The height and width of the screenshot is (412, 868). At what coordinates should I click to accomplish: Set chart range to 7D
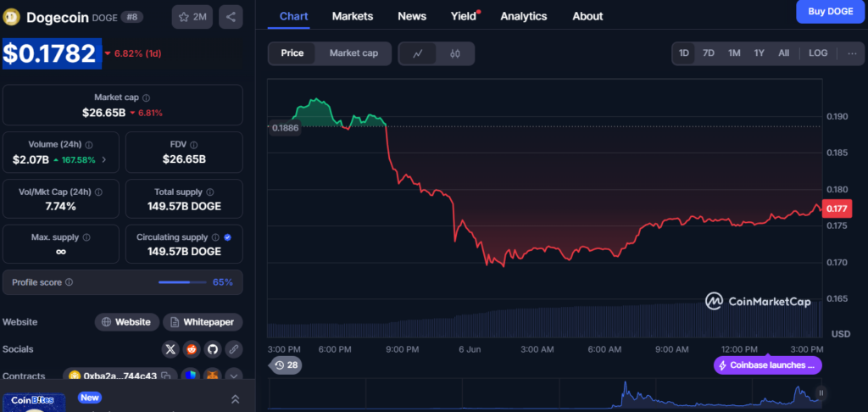click(x=709, y=53)
